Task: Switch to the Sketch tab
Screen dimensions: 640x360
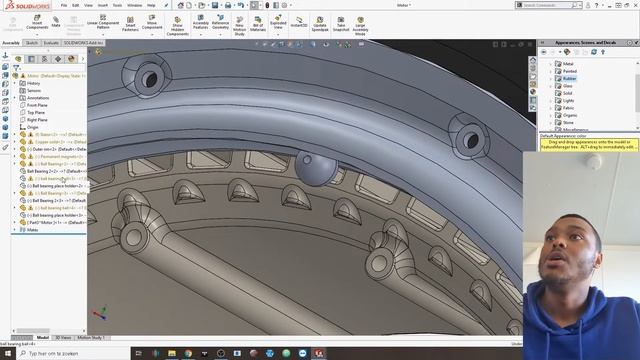Action: 31,43
